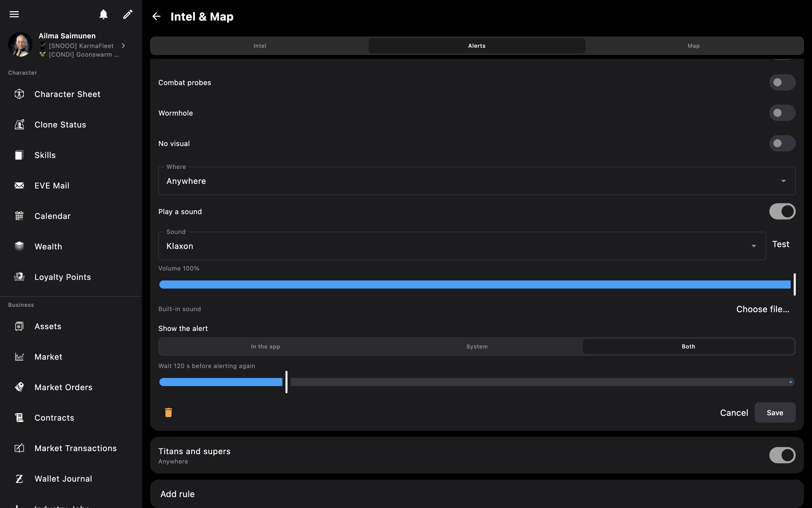This screenshot has width=812, height=508.
Task: Expand the Where dropdown set to Anywhere
Action: 477,181
